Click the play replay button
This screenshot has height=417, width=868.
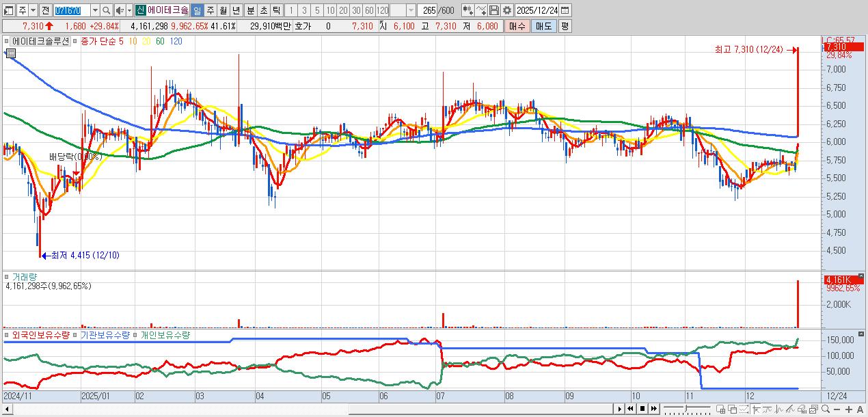click(620, 409)
